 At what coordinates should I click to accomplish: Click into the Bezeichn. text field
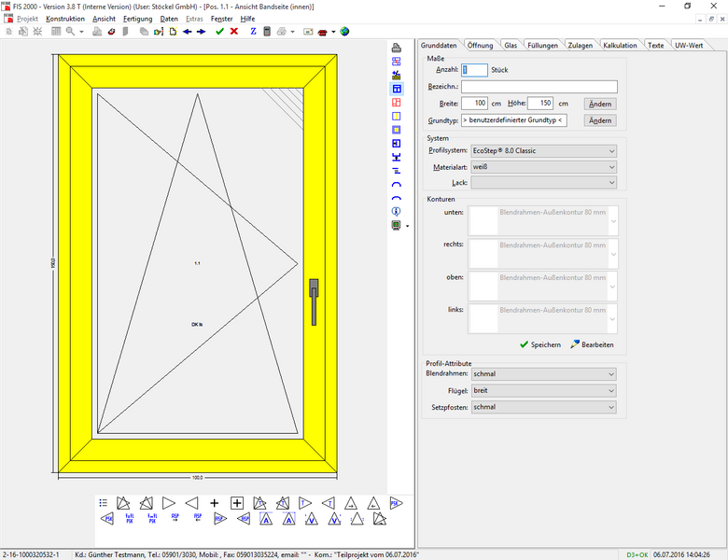539,87
